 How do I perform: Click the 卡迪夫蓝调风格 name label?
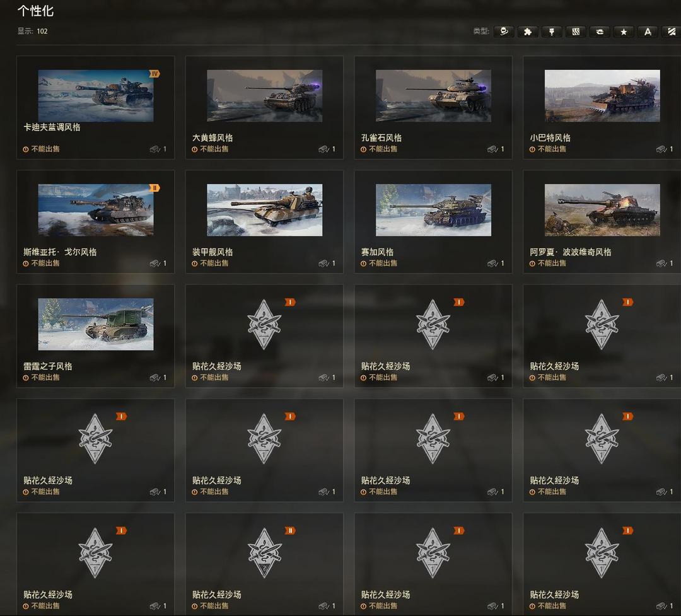[52, 127]
